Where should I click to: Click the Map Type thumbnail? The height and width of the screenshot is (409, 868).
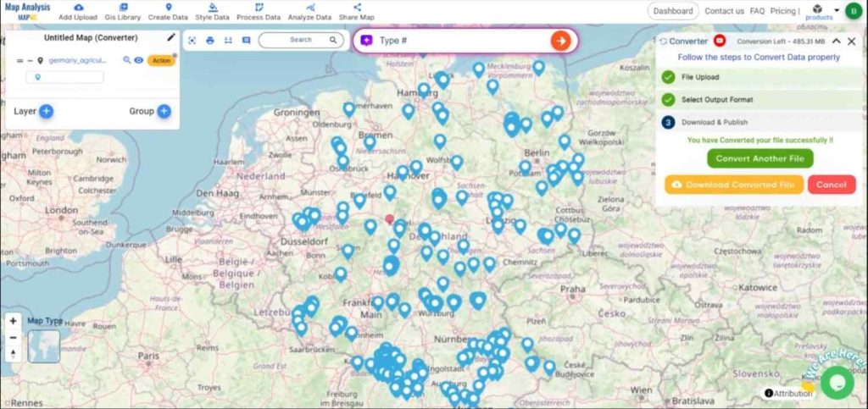point(44,346)
